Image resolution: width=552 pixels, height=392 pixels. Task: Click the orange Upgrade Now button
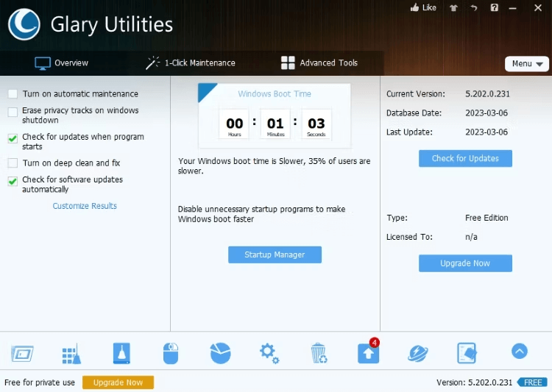tap(118, 382)
